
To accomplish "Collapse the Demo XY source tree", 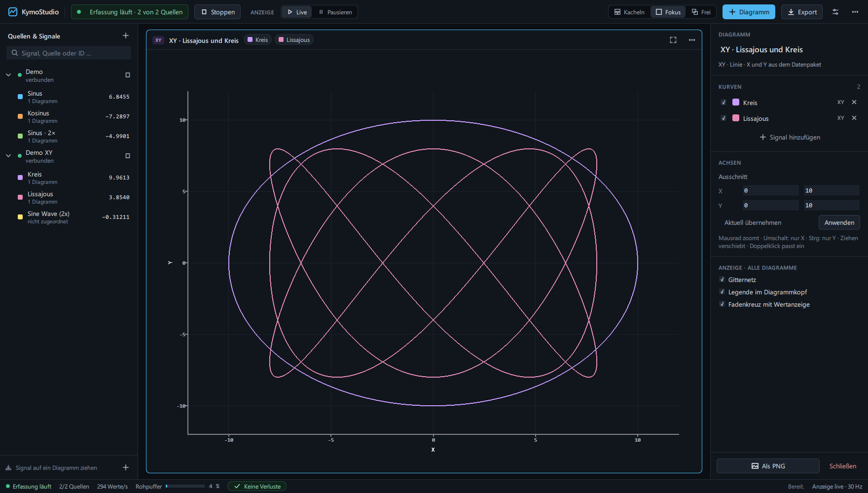I will 8,156.
